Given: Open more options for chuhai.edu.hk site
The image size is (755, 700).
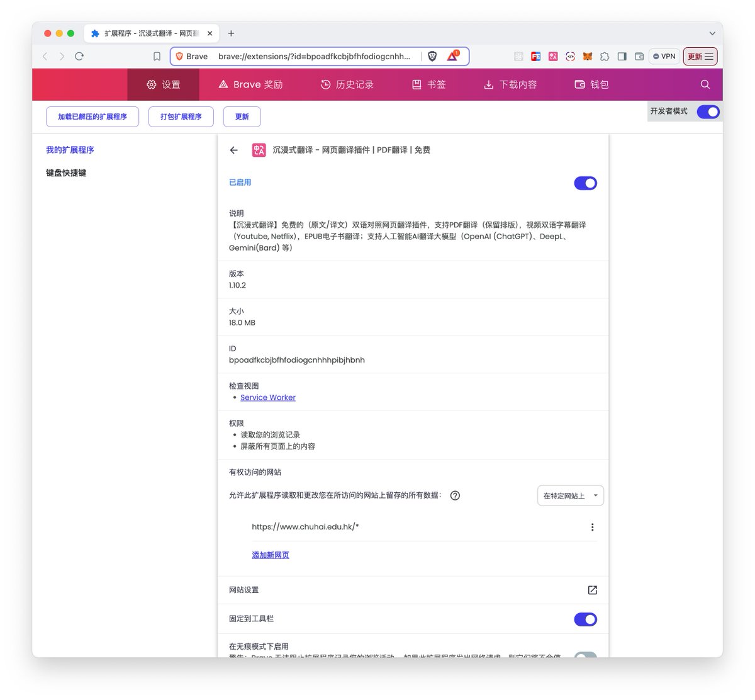Looking at the screenshot, I should [x=592, y=528].
